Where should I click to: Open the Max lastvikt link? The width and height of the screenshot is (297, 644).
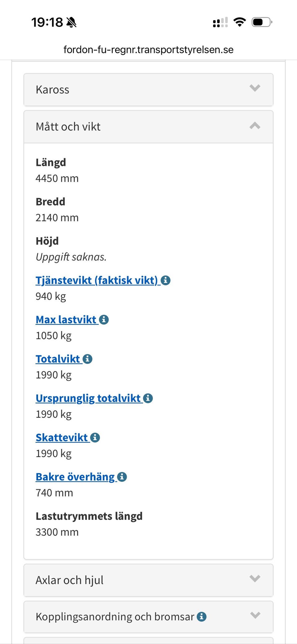[66, 320]
